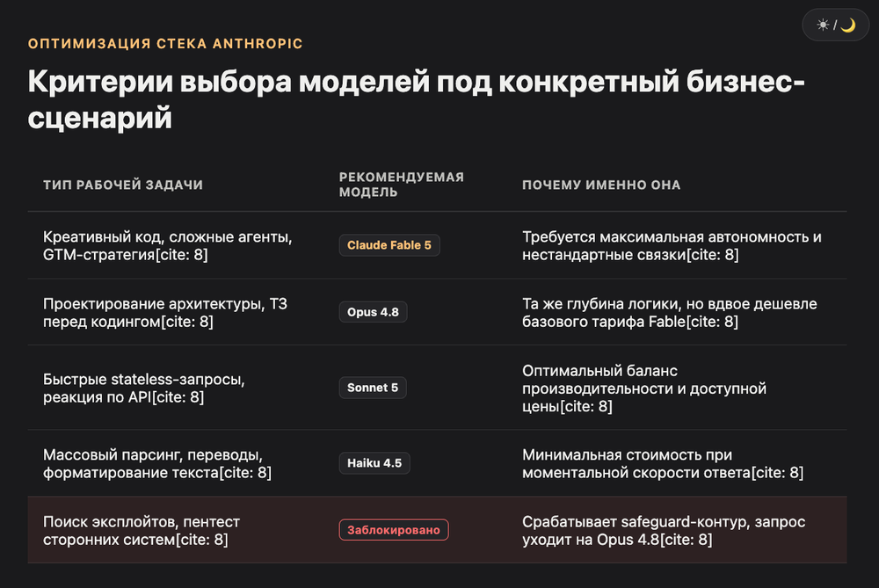Click text Та же глубина логики

click(669, 312)
